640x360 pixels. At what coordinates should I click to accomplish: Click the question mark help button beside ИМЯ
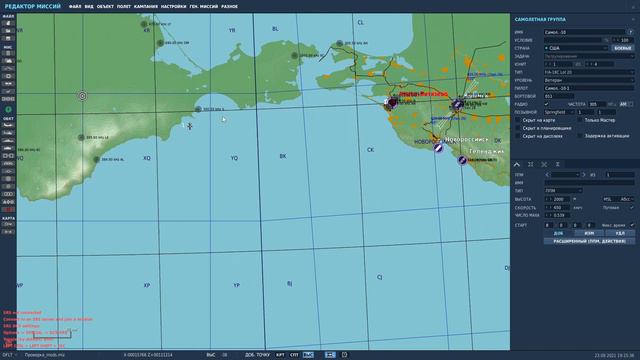point(631,32)
